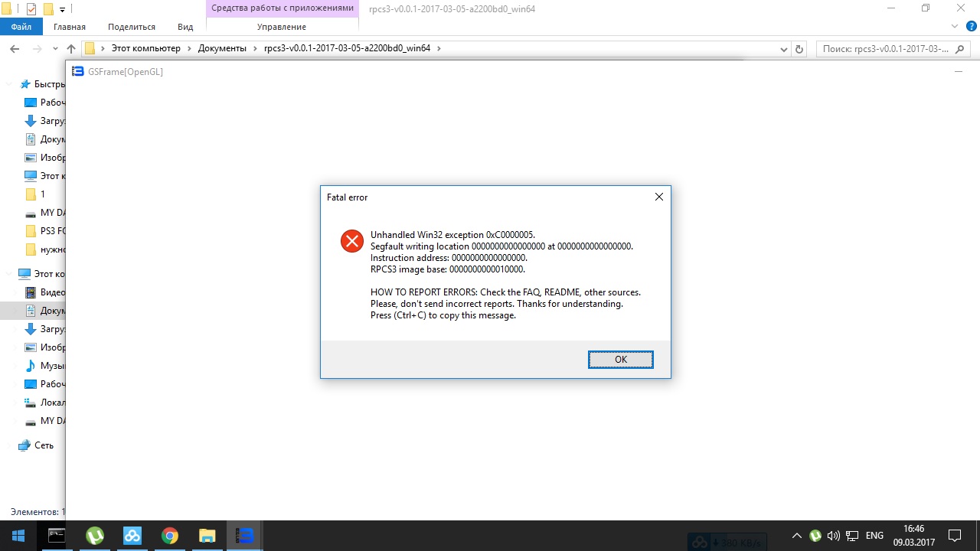Collapse the Быстрый доступ tree node
This screenshot has height=551, width=980.
(9, 84)
